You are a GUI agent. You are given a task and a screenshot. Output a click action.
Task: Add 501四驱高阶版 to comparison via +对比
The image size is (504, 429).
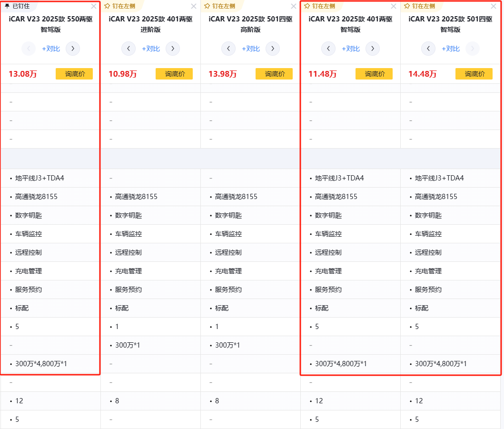point(251,49)
